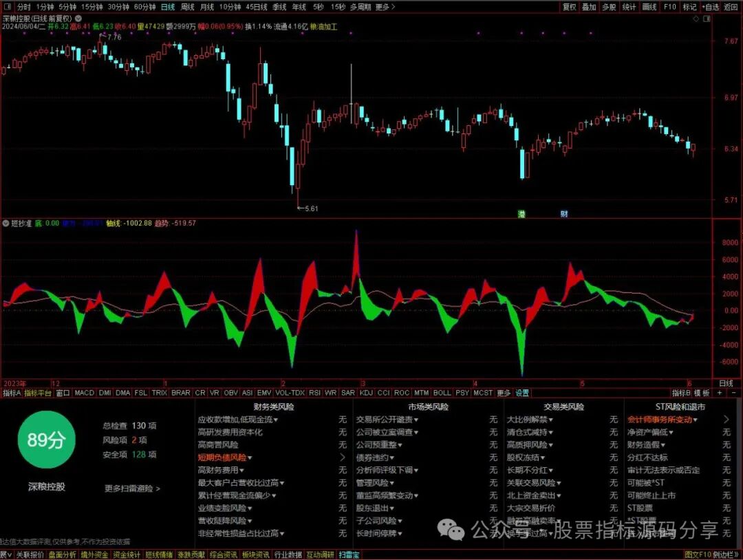This screenshot has width=743, height=560.
Task: Click the small window icon next to diamond
Action: (707, 19)
